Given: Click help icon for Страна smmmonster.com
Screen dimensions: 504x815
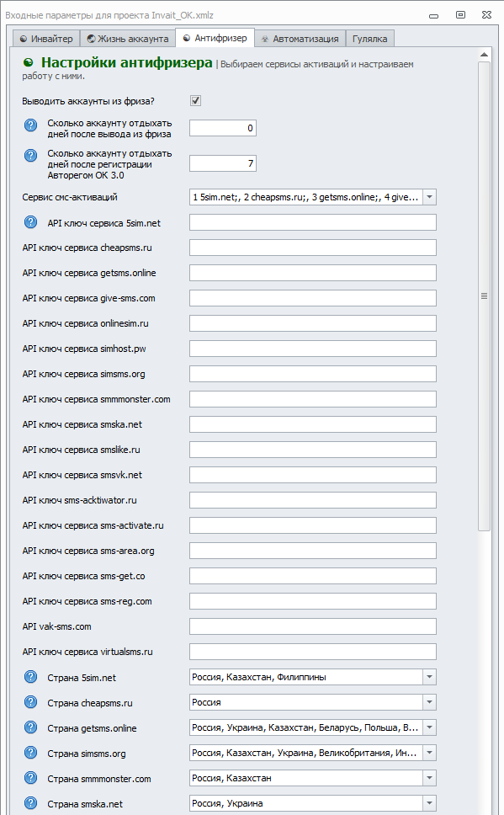Looking at the screenshot, I should tap(30, 778).
